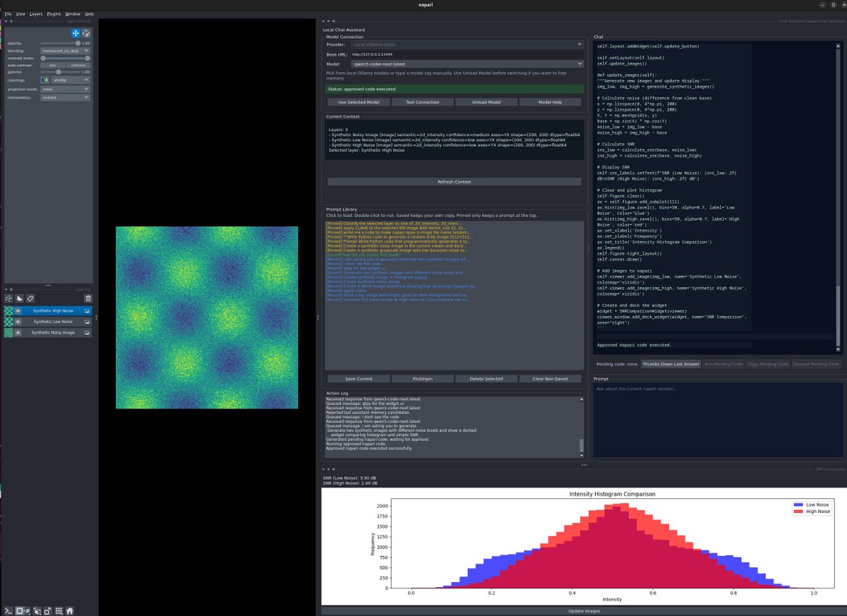The width and height of the screenshot is (847, 616).
Task: Click the Model Help button
Action: [550, 102]
